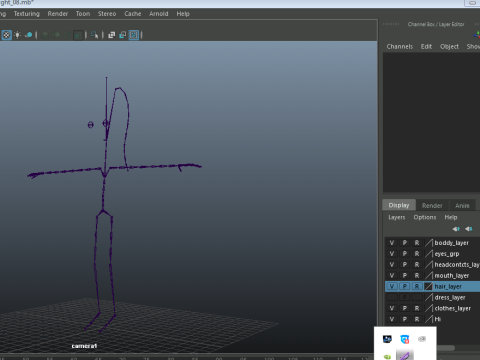The image size is (480, 360).
Task: Show dress_layer via empty visibility box
Action: tap(392, 297)
